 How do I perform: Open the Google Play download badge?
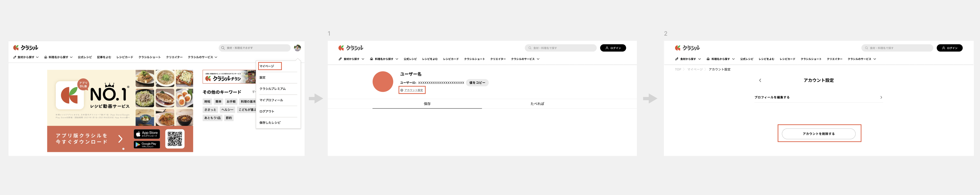(147, 145)
